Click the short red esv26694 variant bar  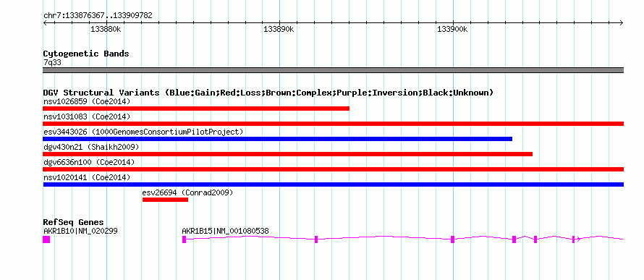point(165,200)
